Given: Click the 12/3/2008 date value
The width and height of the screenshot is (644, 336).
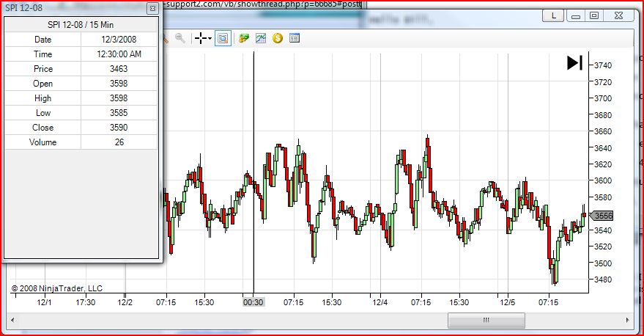Looking at the screenshot, I should 119,40.
